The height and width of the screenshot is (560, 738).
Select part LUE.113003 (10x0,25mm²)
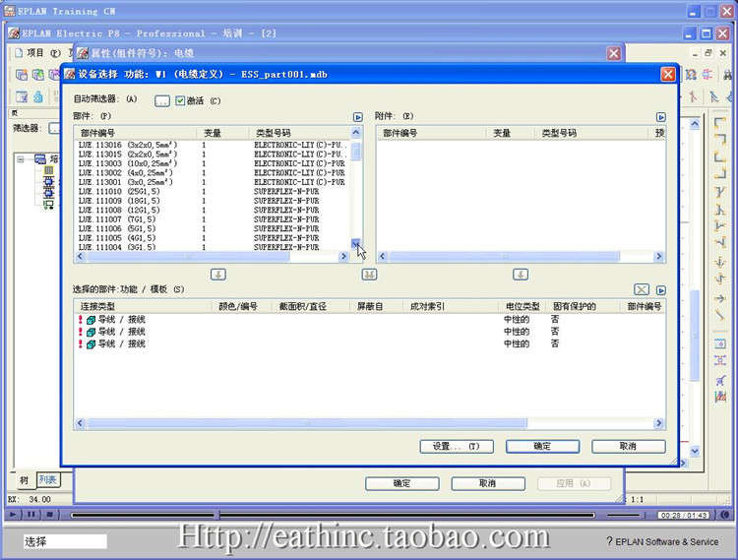click(x=212, y=163)
